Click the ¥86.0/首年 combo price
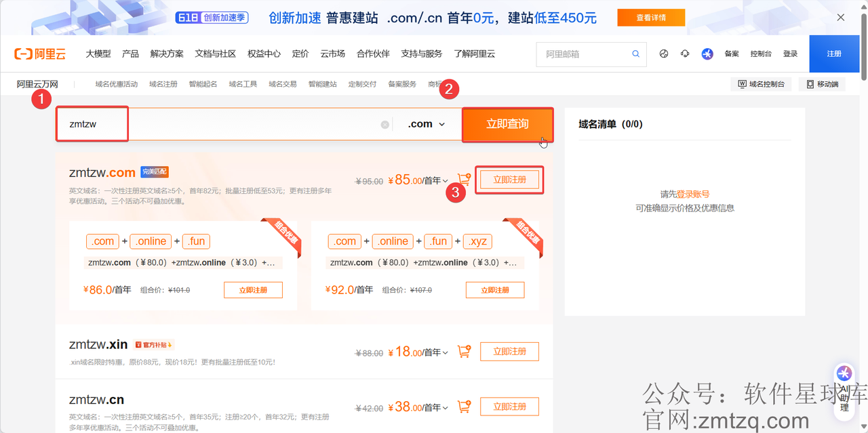 click(107, 289)
